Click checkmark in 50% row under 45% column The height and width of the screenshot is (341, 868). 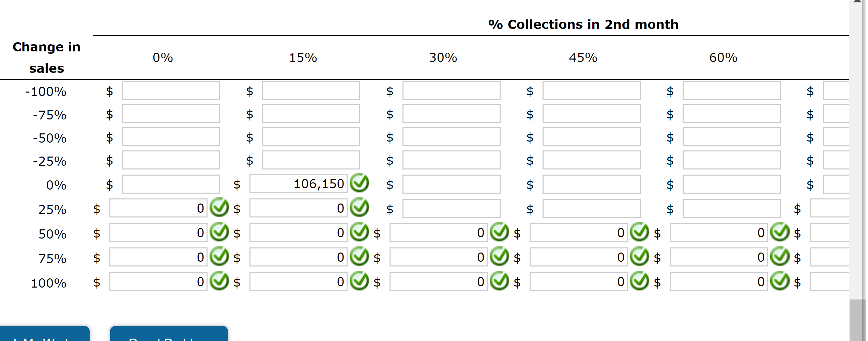[x=639, y=232]
